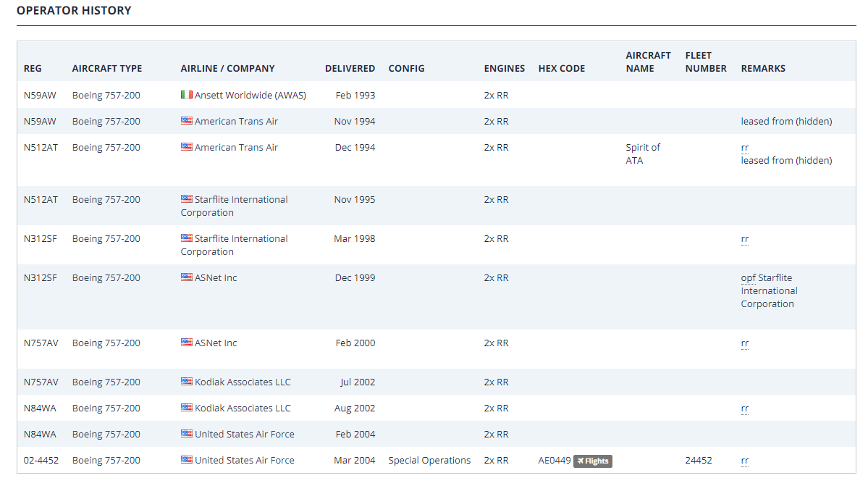The height and width of the screenshot is (486, 868).
Task: Click Boeing 757-200 in the 02-4452 row
Action: (x=106, y=460)
